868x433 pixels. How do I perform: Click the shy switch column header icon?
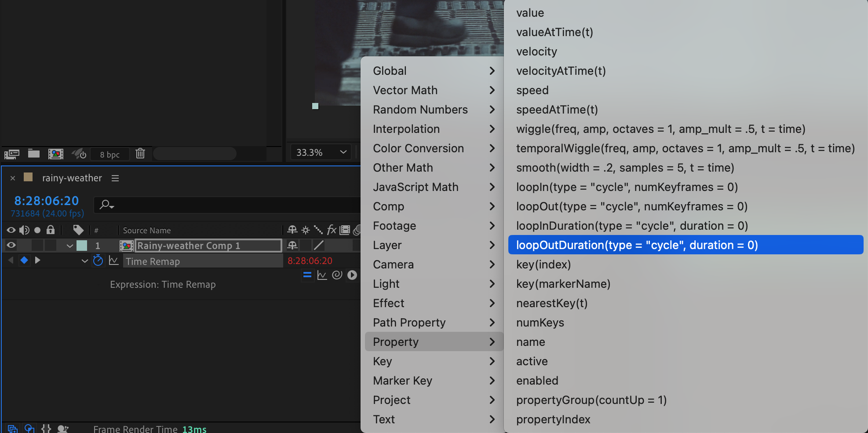pyautogui.click(x=292, y=230)
